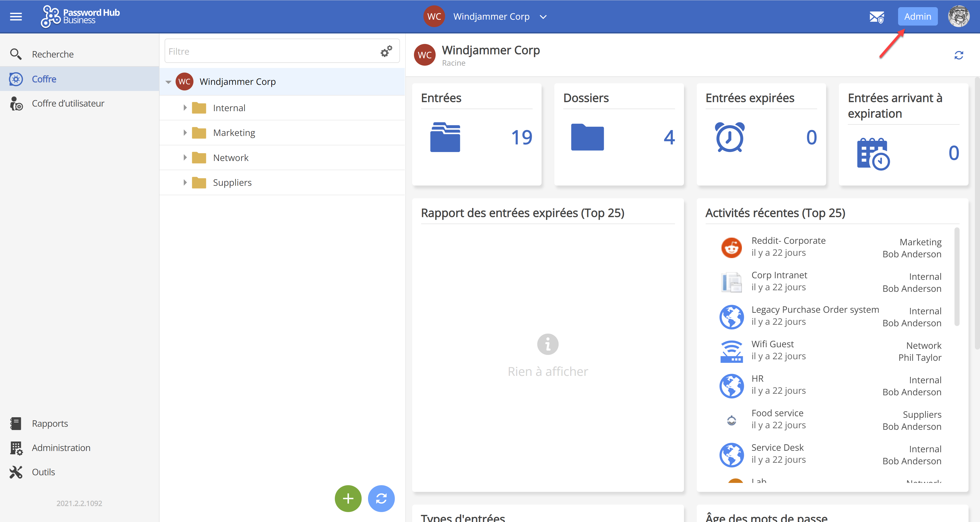Click the Wifi Guest router icon
The height and width of the screenshot is (522, 980).
[731, 351]
